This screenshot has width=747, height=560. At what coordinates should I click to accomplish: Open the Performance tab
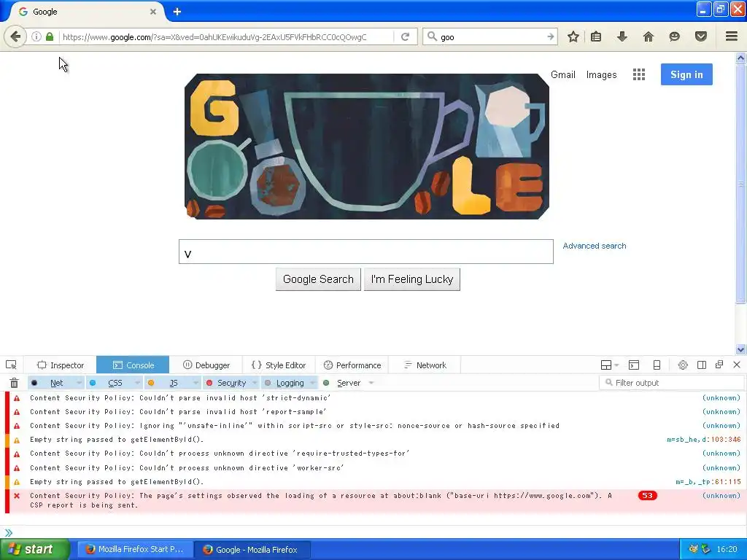tap(352, 365)
